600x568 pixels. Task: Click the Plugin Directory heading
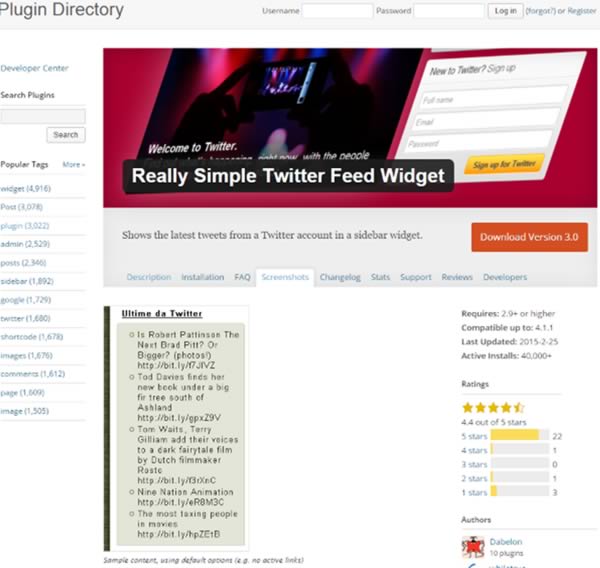coord(62,10)
